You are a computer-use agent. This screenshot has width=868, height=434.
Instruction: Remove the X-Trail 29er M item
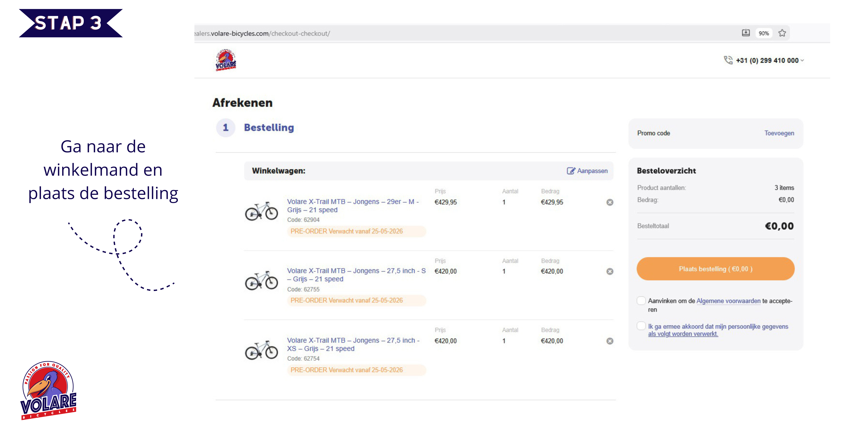pyautogui.click(x=610, y=202)
